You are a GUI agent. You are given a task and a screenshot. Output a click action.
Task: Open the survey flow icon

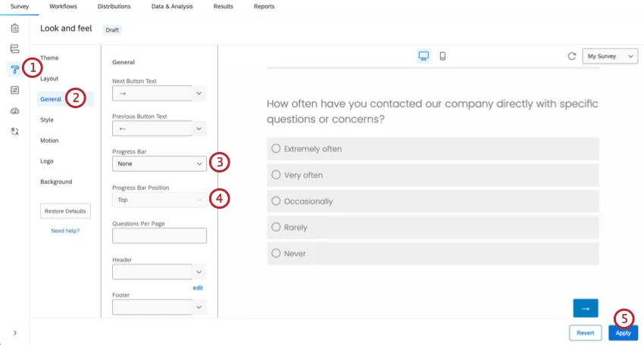(x=14, y=49)
